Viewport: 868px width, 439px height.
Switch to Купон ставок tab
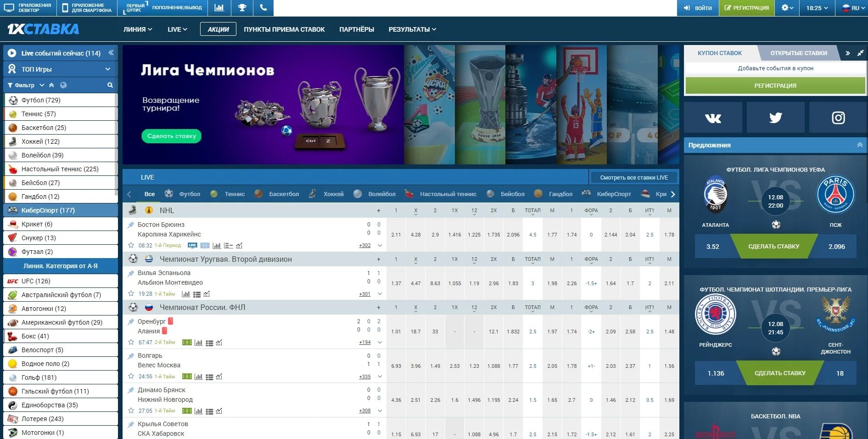click(720, 53)
